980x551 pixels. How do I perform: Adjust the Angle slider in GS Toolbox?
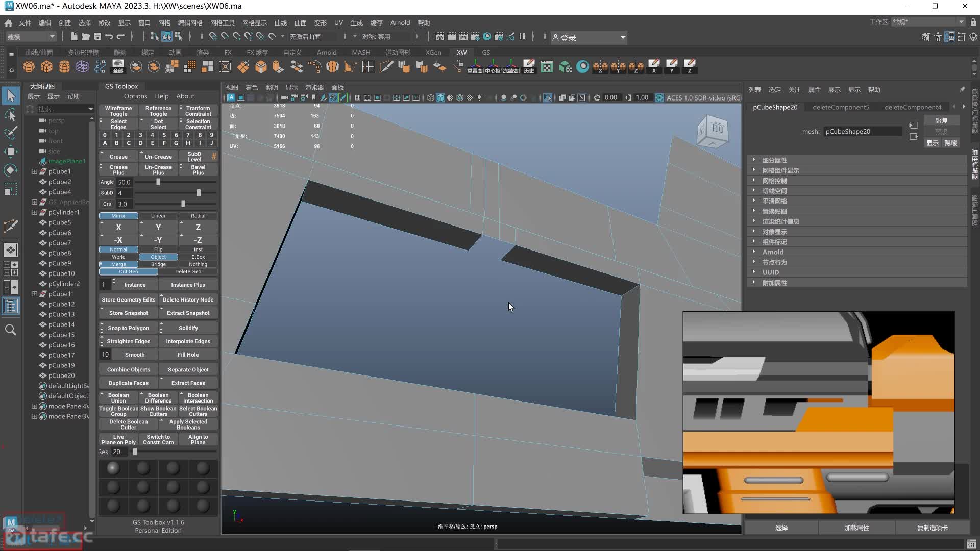(158, 182)
